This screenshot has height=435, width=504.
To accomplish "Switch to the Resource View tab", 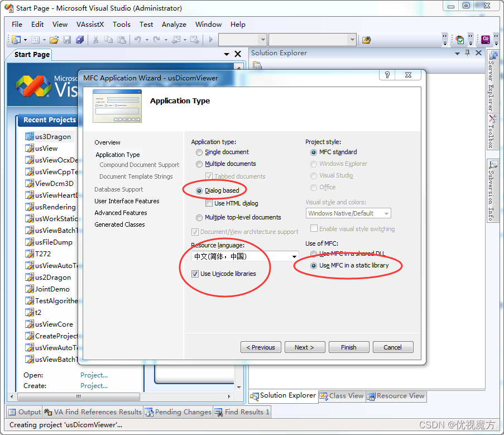I will 396,396.
